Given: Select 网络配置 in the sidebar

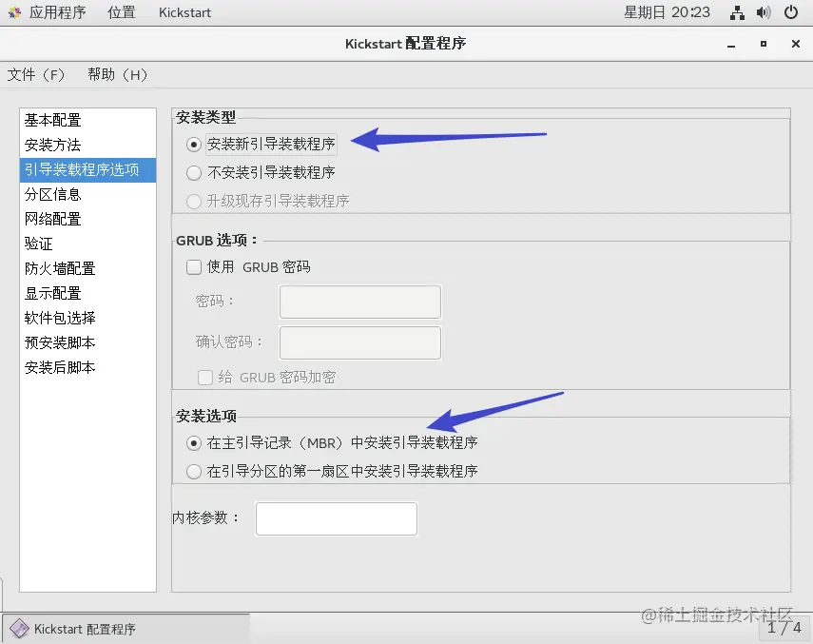Looking at the screenshot, I should click(87, 220).
